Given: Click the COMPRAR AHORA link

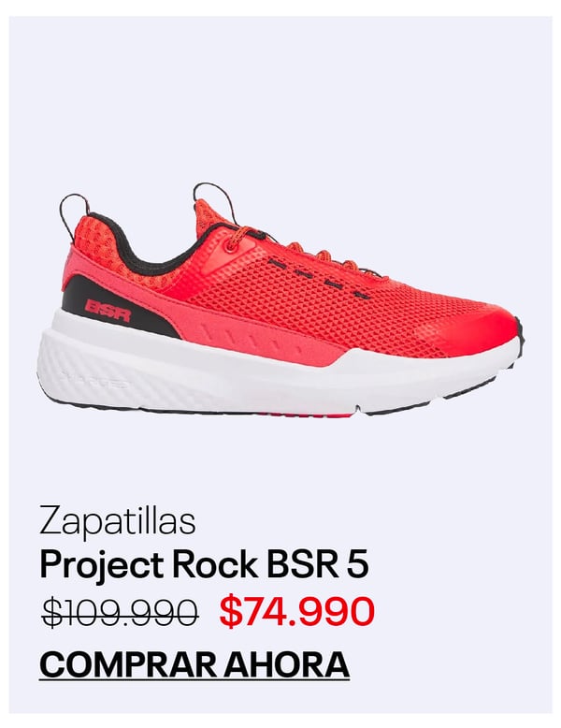Looking at the screenshot, I should tap(194, 664).
